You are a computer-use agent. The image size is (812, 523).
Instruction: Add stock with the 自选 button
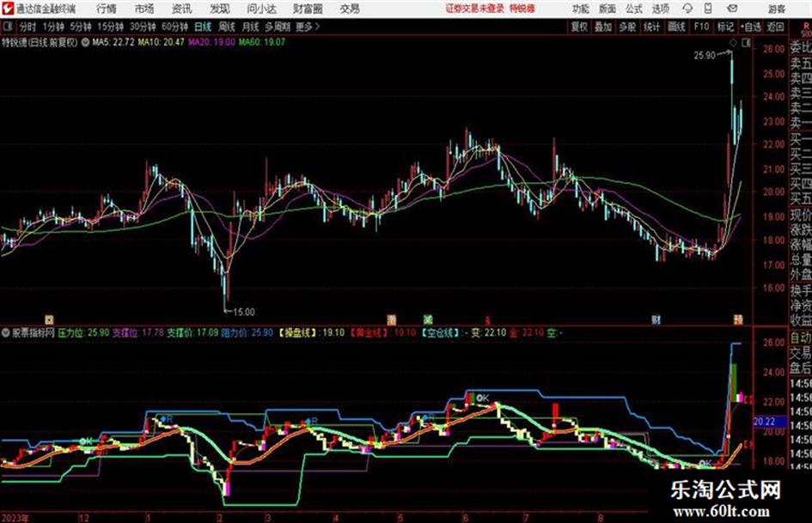pos(751,27)
